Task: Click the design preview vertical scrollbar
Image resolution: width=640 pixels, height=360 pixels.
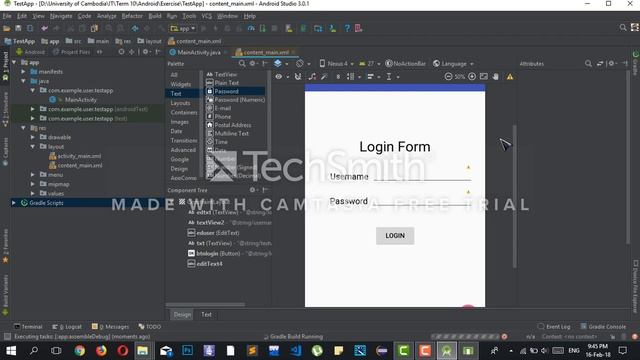Action: pyautogui.click(x=514, y=196)
